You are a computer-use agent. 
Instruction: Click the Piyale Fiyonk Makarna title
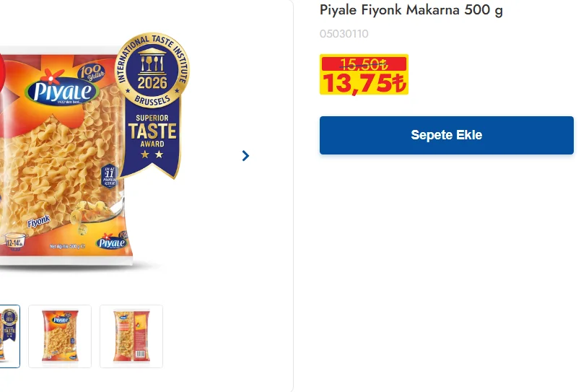pyautogui.click(x=411, y=10)
